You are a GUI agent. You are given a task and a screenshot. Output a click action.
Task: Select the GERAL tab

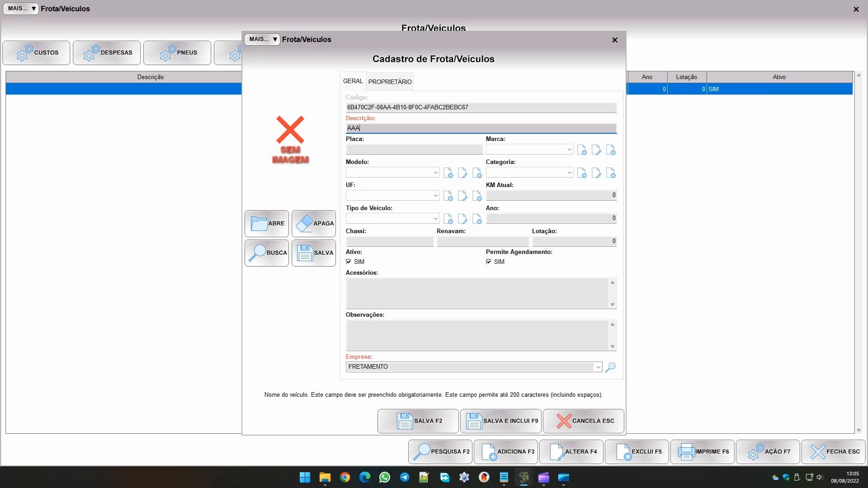(x=353, y=81)
